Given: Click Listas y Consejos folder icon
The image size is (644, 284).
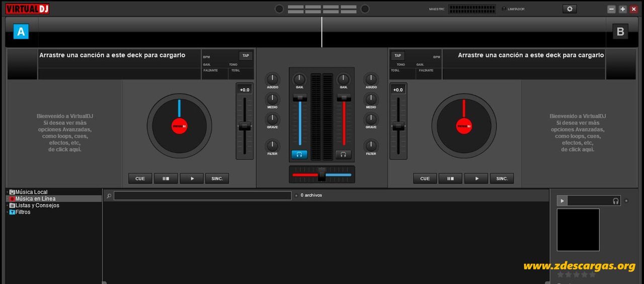Looking at the screenshot, I should [12, 206].
